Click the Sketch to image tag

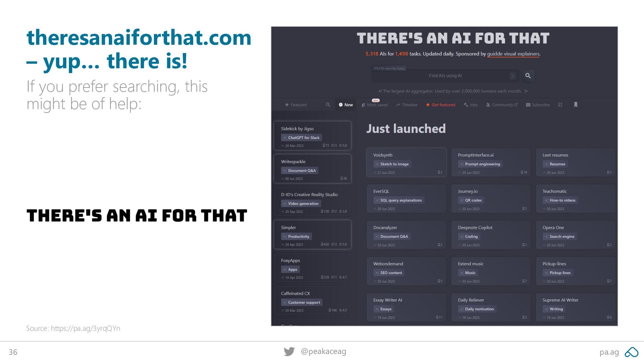(x=392, y=164)
